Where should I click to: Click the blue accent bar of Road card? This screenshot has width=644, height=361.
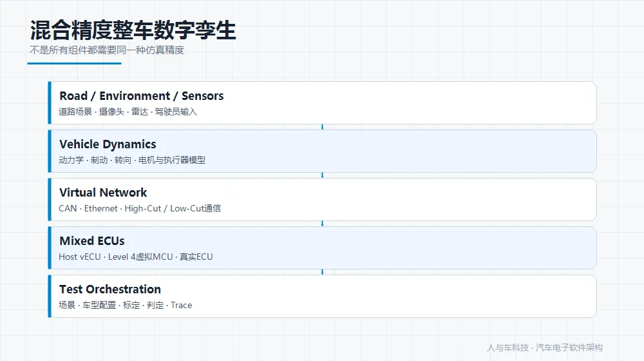pos(50,102)
